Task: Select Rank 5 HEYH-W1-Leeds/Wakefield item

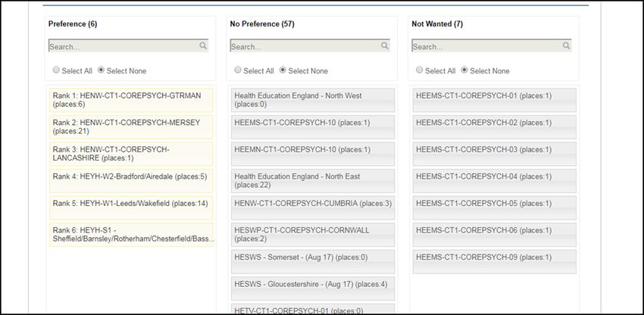Action: tap(131, 207)
